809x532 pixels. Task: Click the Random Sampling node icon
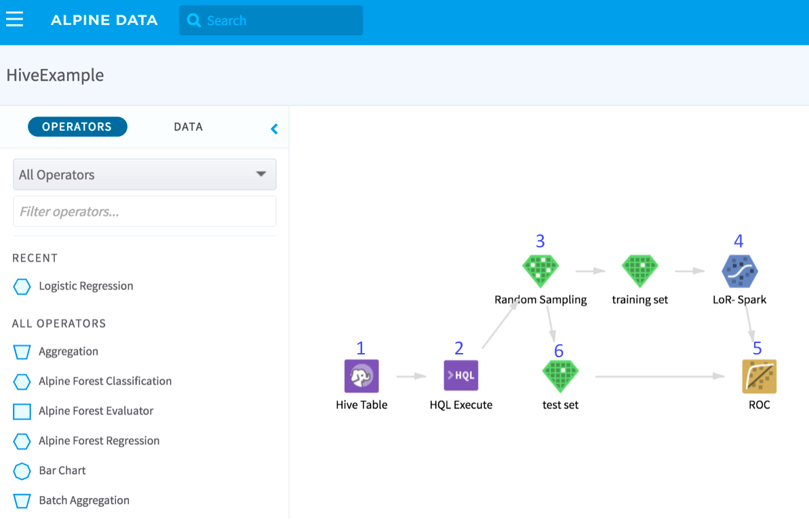point(540,271)
